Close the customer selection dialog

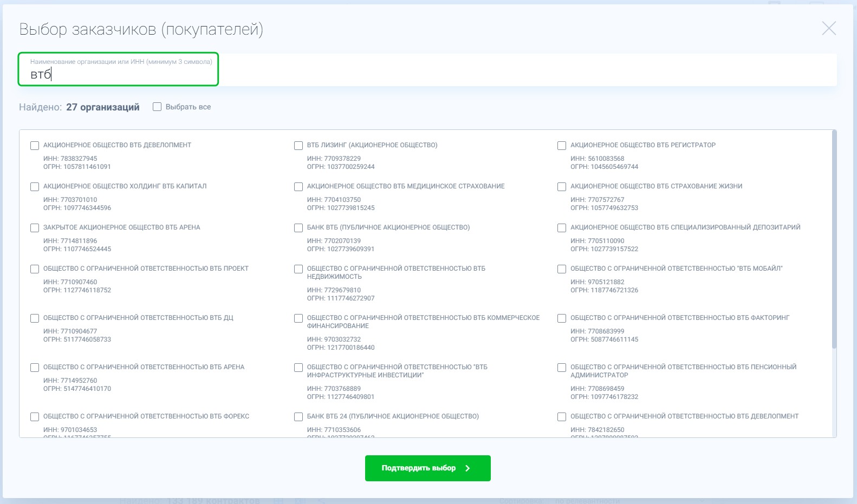pyautogui.click(x=829, y=29)
